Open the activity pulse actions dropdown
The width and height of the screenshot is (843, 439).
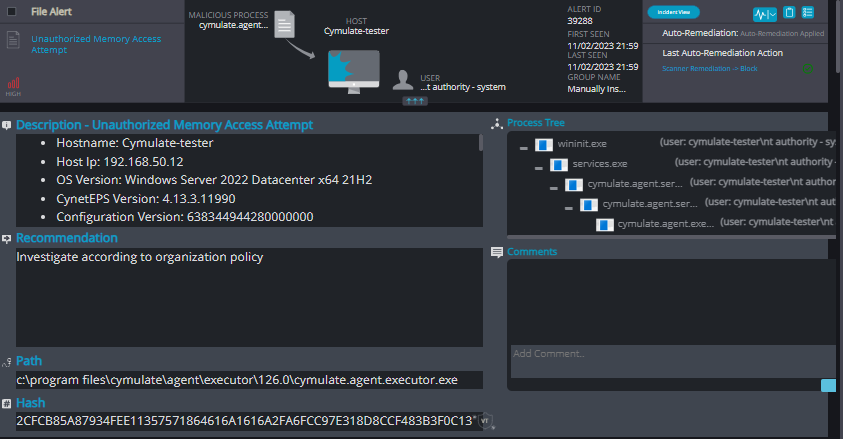pos(765,14)
